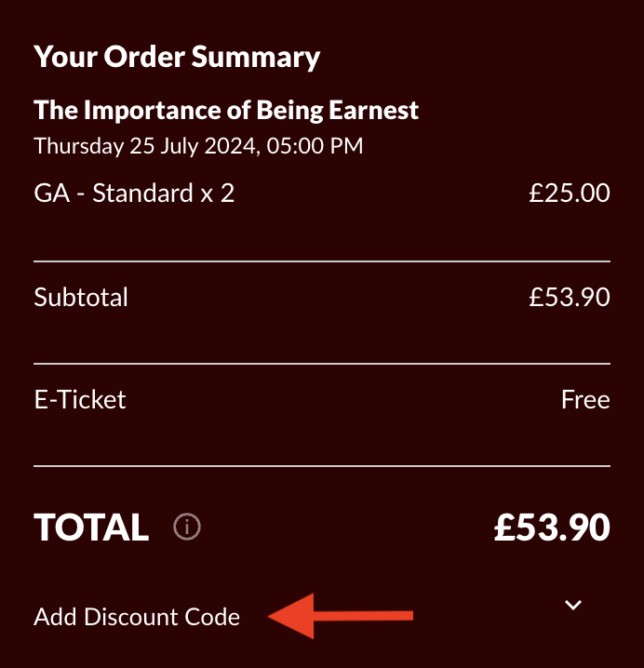Click the £25.00 ticket price

(570, 193)
